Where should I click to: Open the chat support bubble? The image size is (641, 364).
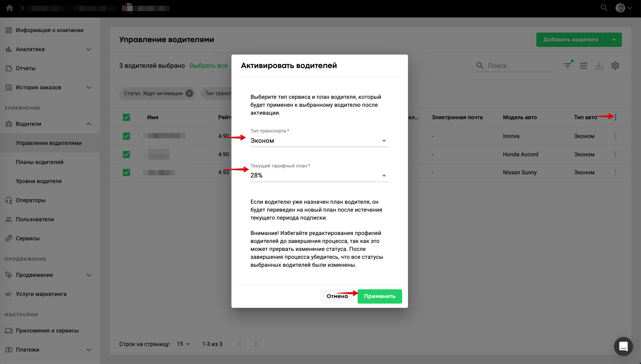point(623,346)
